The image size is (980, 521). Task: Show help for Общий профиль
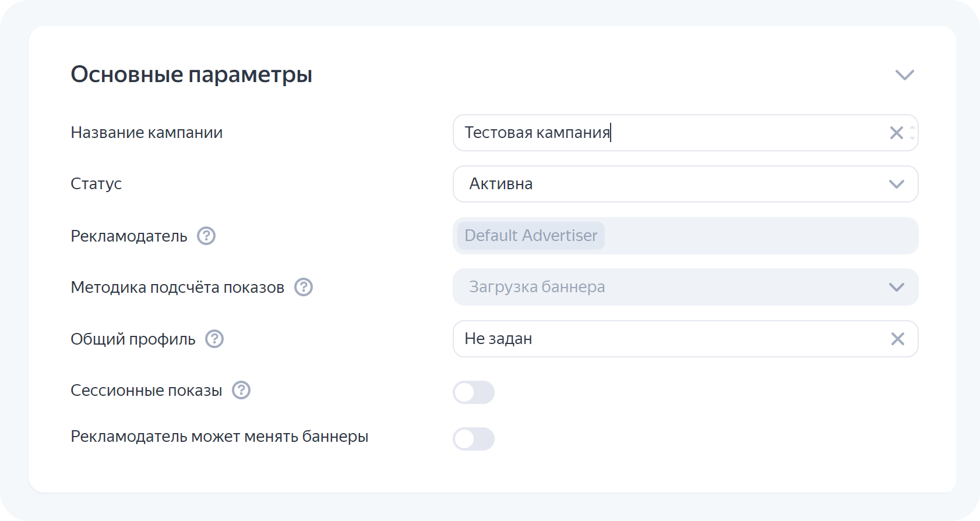point(214,339)
